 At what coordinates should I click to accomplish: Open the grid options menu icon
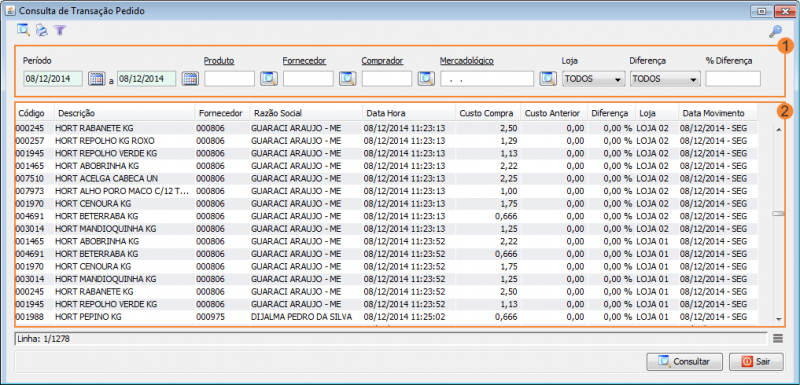778,338
